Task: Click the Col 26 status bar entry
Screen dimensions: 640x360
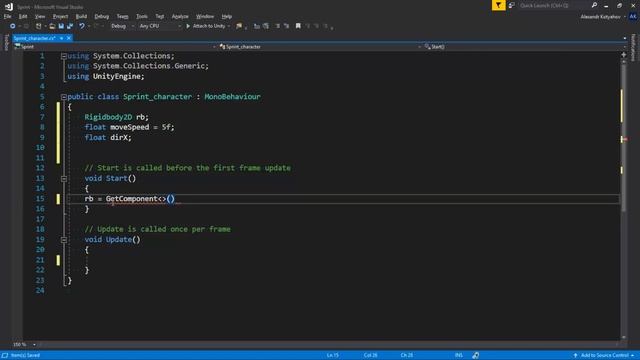Action: [x=371, y=355]
